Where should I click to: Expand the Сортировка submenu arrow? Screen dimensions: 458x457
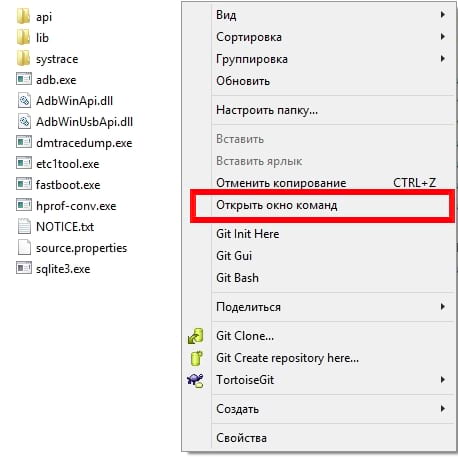(x=443, y=37)
